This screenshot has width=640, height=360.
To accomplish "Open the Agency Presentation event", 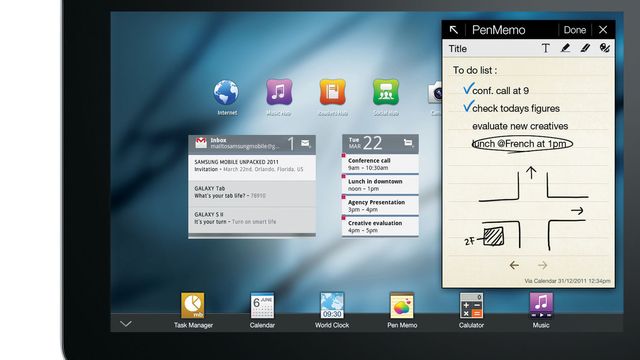I will point(380,205).
